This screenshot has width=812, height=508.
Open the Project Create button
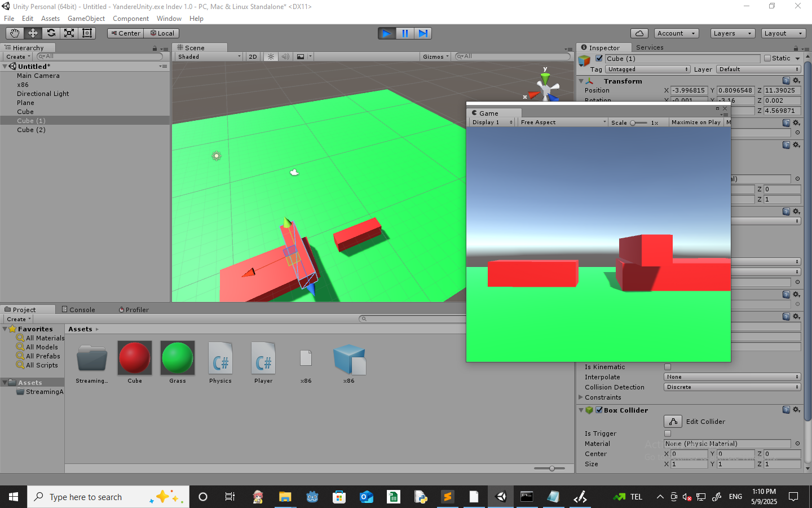point(19,319)
